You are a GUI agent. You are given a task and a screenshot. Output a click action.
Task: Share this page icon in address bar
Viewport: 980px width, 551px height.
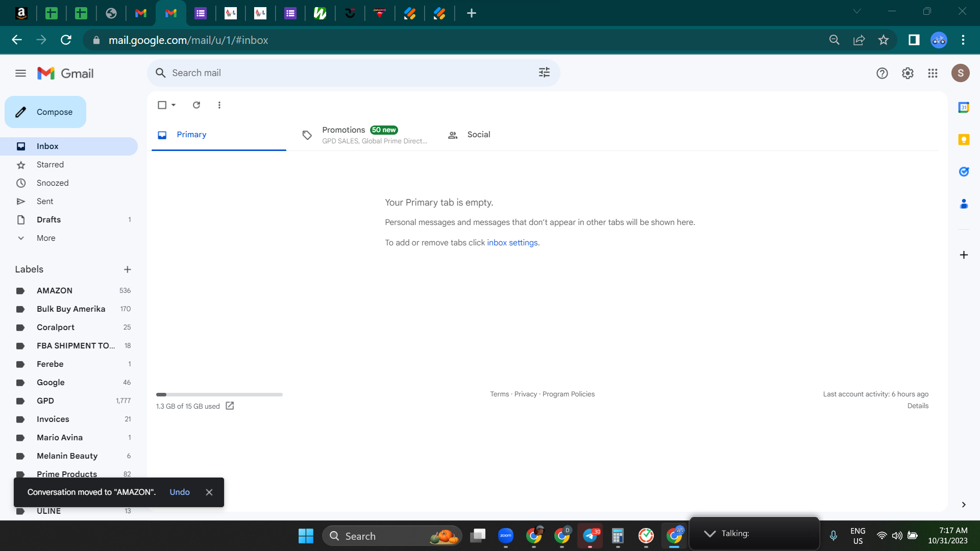click(x=859, y=40)
